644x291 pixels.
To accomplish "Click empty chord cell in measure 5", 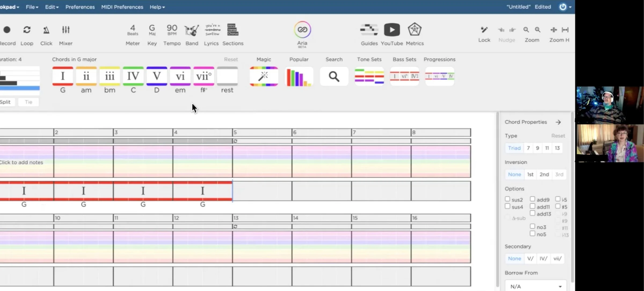I will tap(262, 191).
